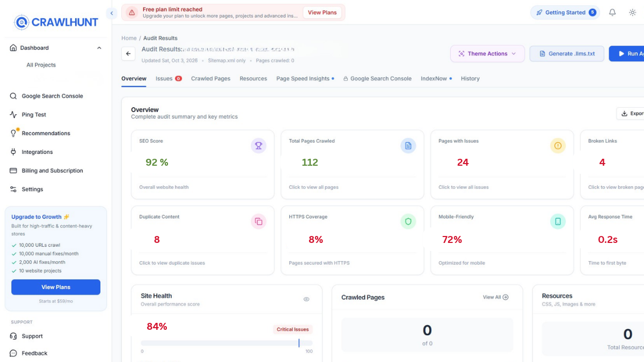
Task: Click the CrawlHunt logo
Action: tap(56, 22)
